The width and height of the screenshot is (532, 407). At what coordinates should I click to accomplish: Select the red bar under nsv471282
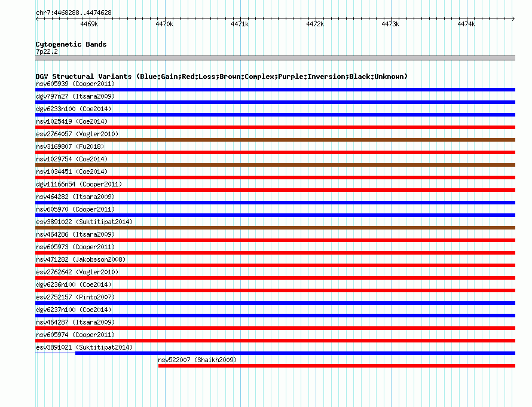(275, 265)
